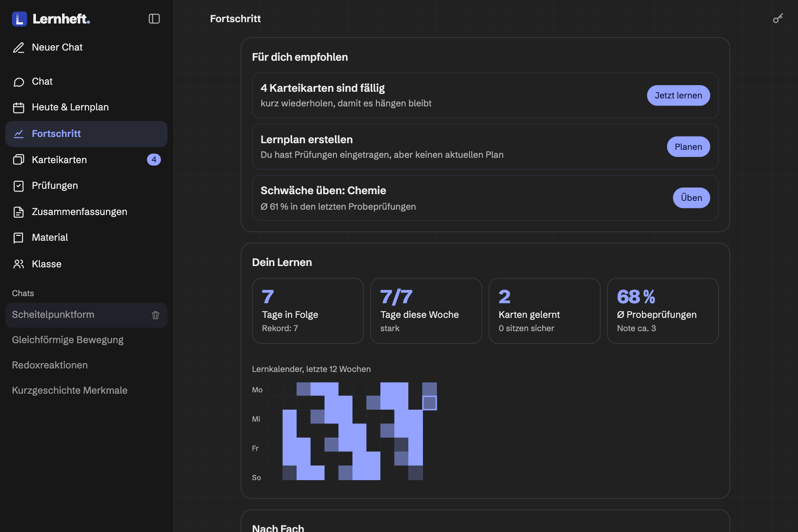Image resolution: width=798 pixels, height=532 pixels.
Task: Click the So row label in Lernkalender
Action: 256,478
